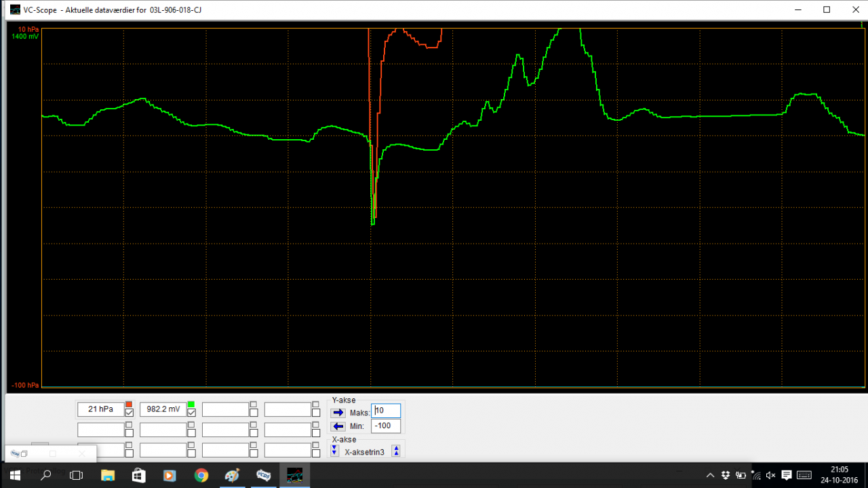Click the blue right-arrow beside Maks

338,412
